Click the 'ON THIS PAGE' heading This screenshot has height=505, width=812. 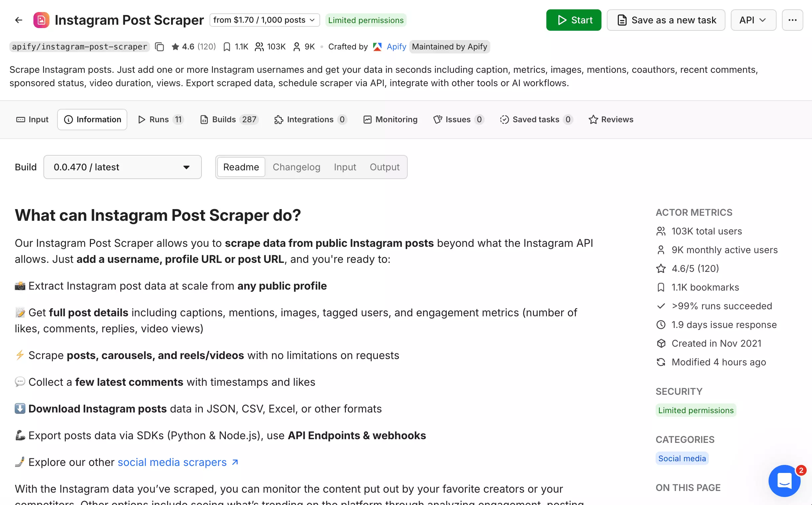[688, 488]
